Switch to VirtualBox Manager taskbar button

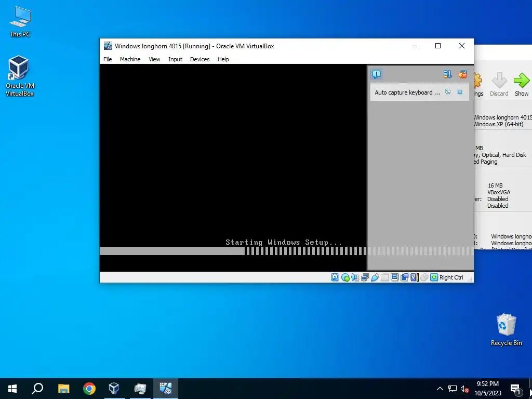pyautogui.click(x=114, y=389)
